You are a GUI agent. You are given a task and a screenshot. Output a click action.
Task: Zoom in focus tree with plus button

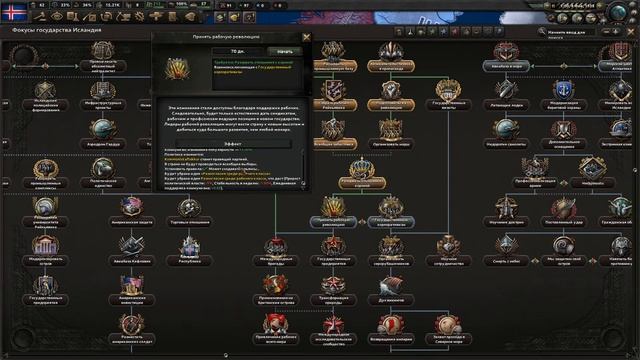[616, 31]
